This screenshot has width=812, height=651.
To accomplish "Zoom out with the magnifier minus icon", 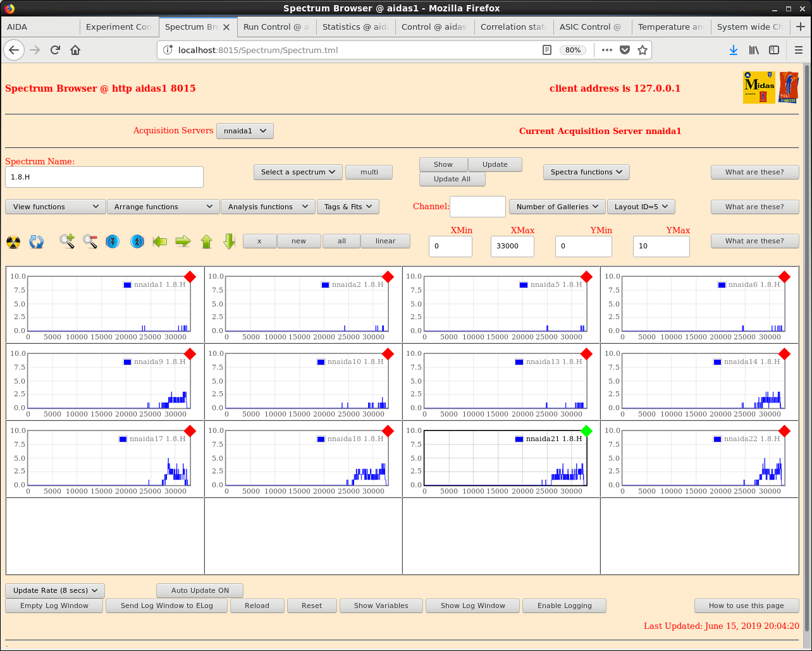I will [x=90, y=241].
